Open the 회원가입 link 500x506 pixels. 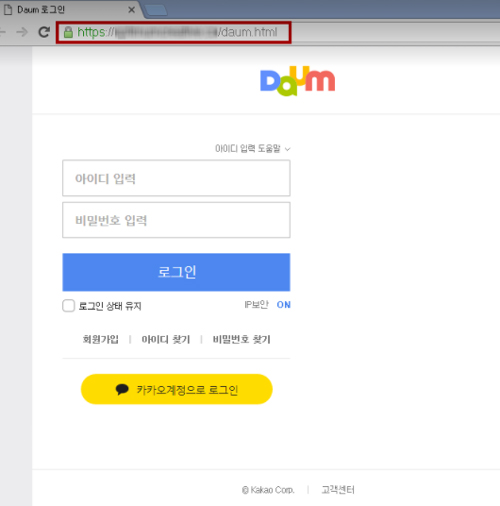[100, 339]
